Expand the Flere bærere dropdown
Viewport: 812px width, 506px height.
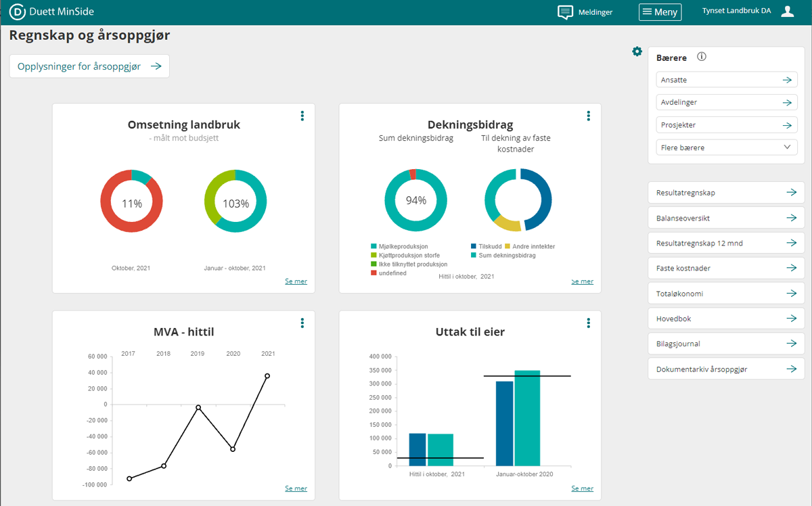(x=726, y=147)
